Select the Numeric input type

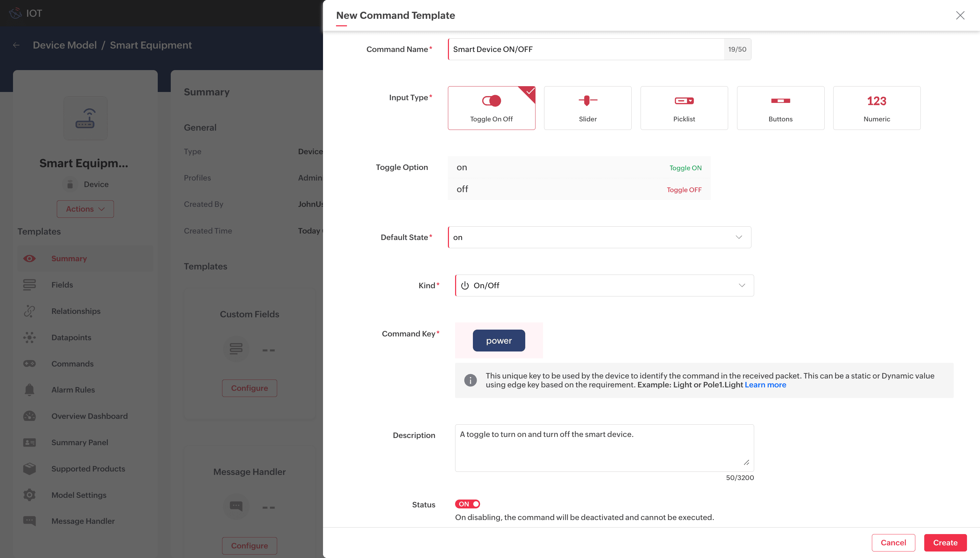click(x=876, y=108)
